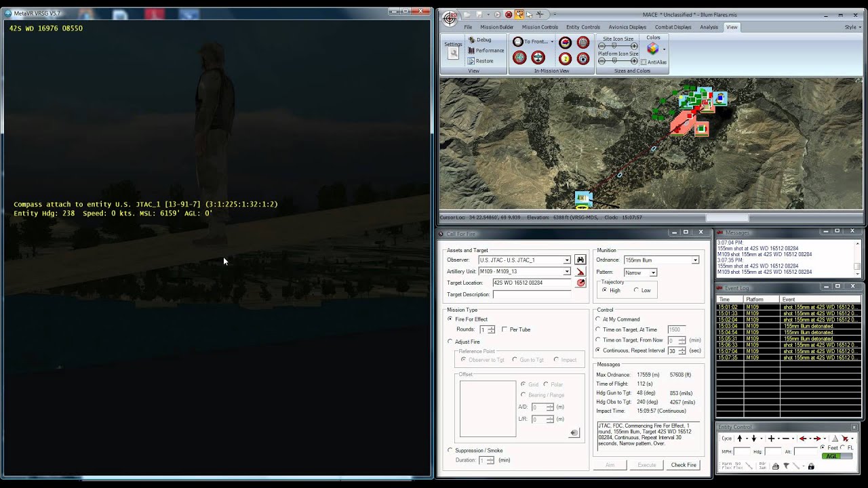Select the FL radio button in Entity Control
Image resolution: width=868 pixels, height=488 pixels.
click(843, 447)
